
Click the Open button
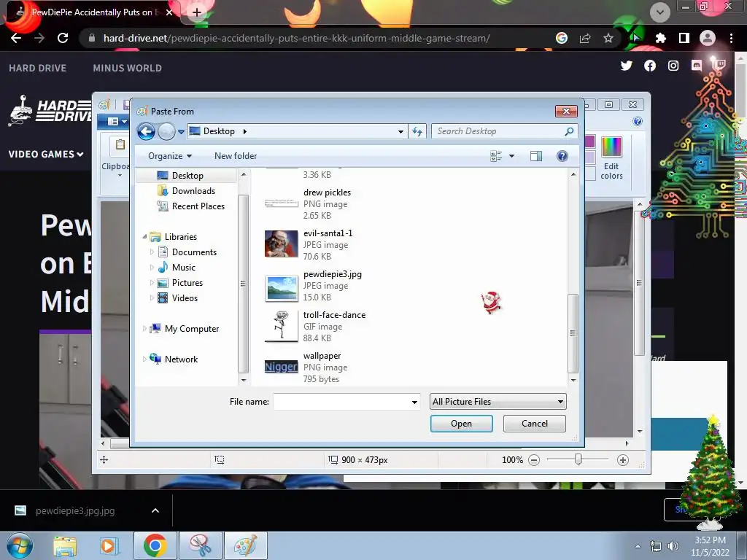coord(461,424)
